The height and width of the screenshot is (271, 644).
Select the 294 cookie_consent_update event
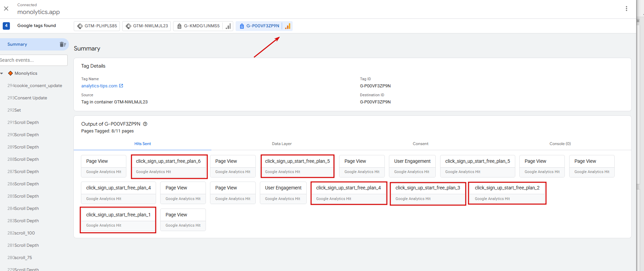point(35,86)
